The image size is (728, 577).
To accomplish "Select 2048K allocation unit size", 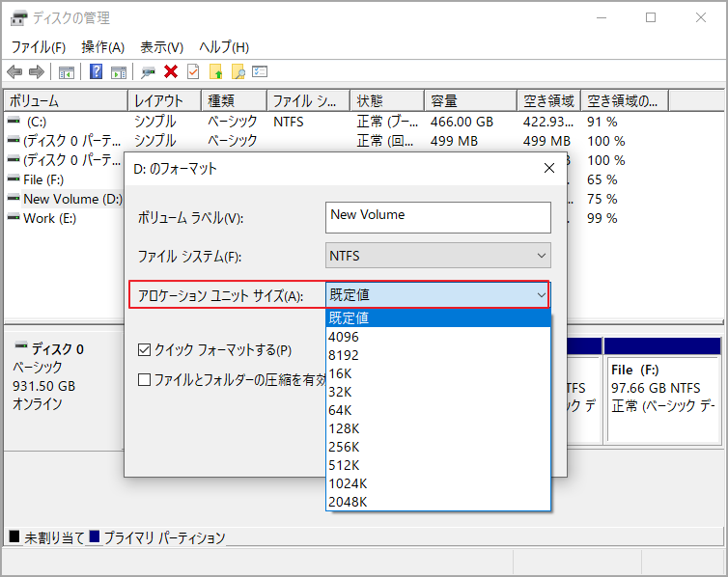I will [x=438, y=502].
